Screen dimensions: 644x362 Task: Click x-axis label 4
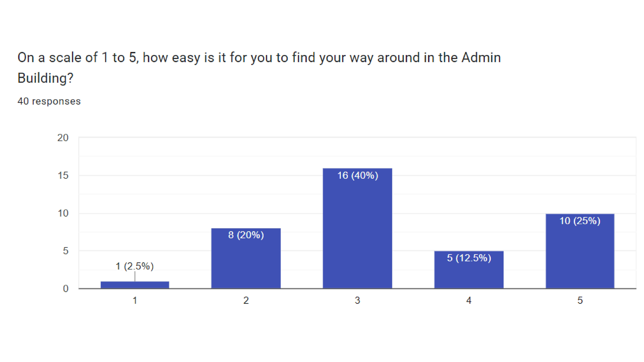pyautogui.click(x=469, y=300)
